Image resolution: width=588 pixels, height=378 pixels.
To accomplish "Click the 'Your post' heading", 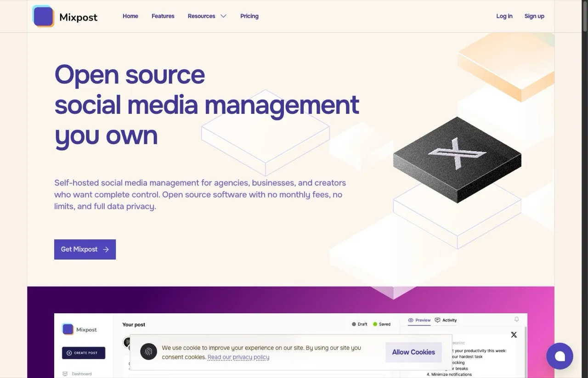I will pos(134,324).
